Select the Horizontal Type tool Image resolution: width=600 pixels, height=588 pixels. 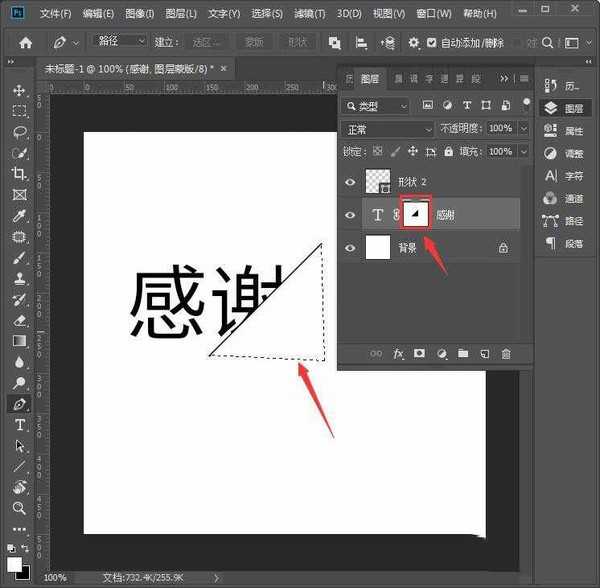[x=19, y=425]
